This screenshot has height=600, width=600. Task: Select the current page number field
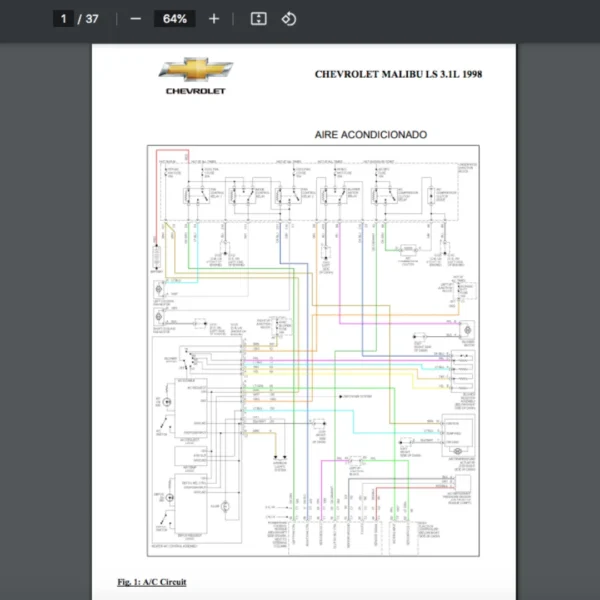(x=63, y=19)
